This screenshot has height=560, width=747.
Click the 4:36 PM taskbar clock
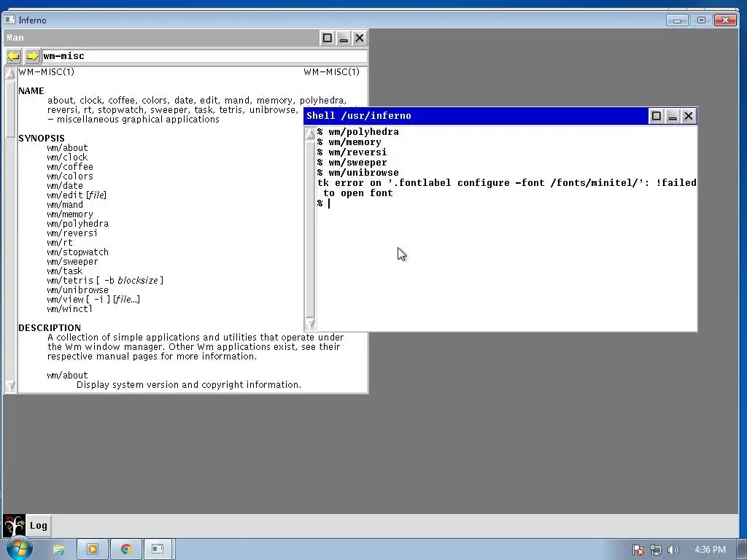tap(710, 550)
